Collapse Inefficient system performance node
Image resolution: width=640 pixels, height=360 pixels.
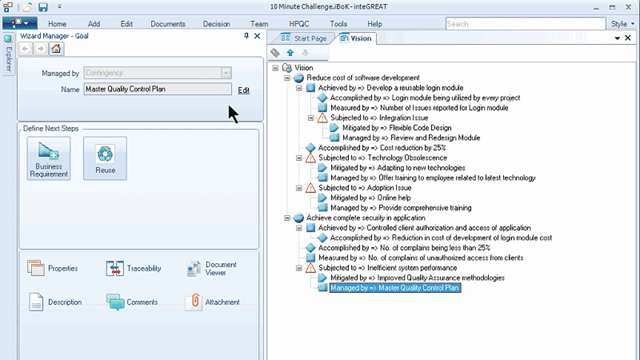pyautogui.click(x=299, y=268)
